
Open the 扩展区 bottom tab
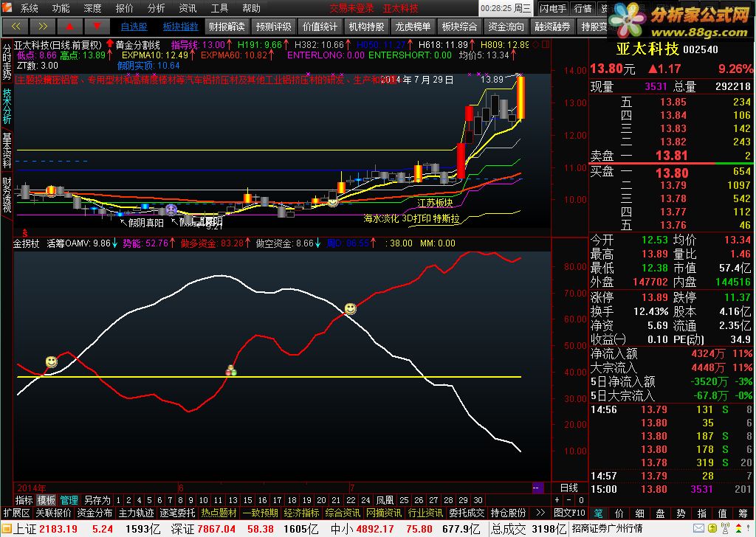(17, 513)
